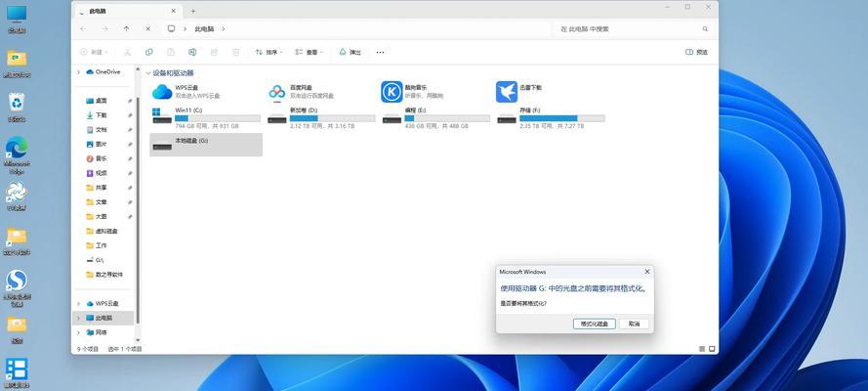The image size is (868, 391).
Task: Open the 查看 (View) dropdown
Action: pos(309,52)
